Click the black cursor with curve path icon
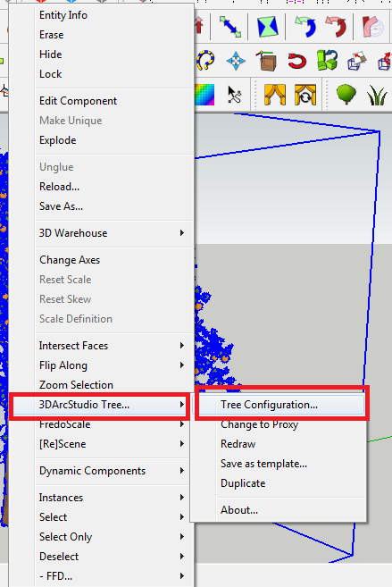The height and width of the screenshot is (587, 392). [x=235, y=95]
